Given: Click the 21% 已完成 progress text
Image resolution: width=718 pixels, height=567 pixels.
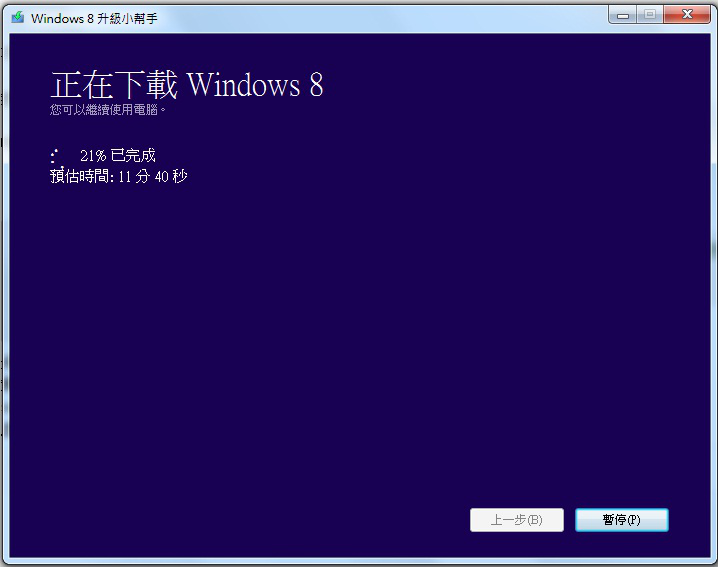Looking at the screenshot, I should [118, 156].
